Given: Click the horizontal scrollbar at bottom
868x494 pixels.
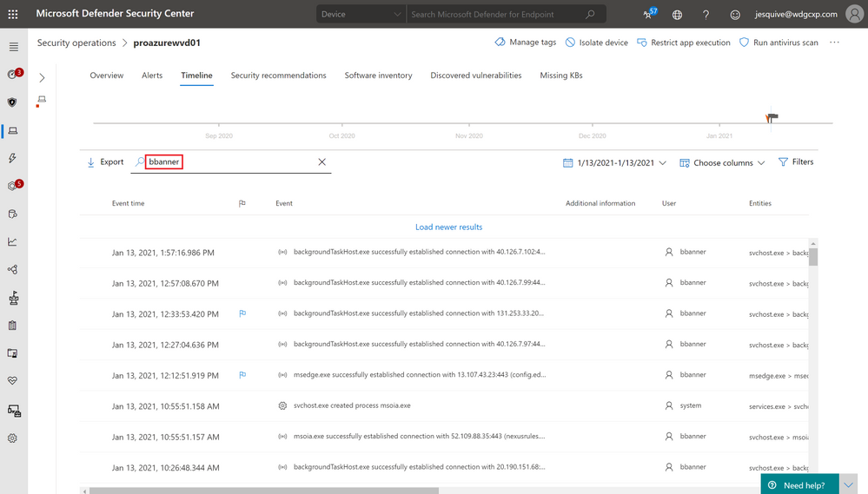Looking at the screenshot, I should click(x=263, y=491).
